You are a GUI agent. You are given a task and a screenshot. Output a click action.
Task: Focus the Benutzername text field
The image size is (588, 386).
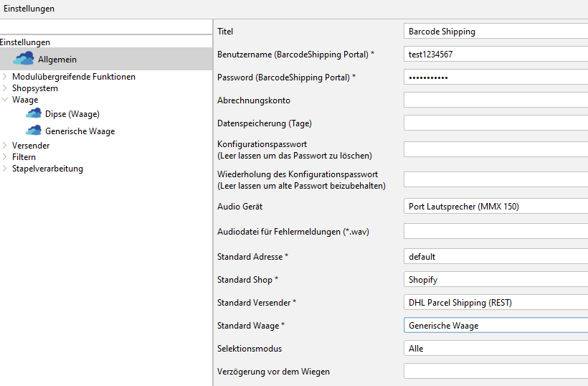(x=495, y=55)
